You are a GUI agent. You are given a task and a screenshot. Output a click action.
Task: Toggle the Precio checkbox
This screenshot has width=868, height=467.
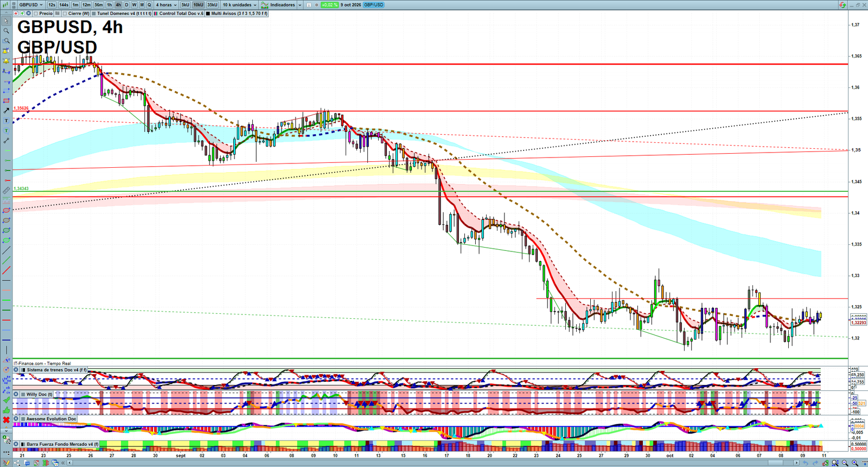tap(36, 14)
